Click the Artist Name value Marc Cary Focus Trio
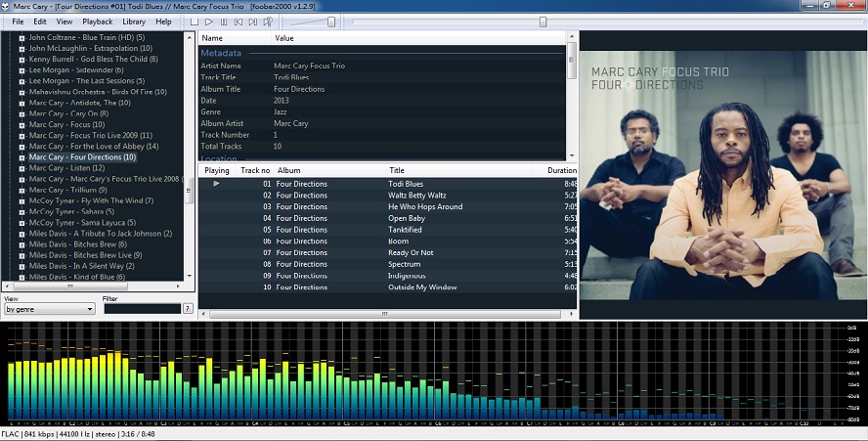Viewport: 868px width, 441px height. (x=309, y=66)
